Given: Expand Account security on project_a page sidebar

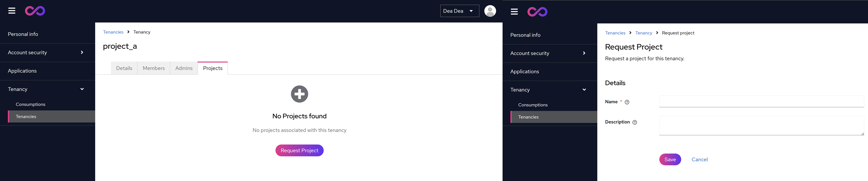Looking at the screenshot, I should (x=47, y=53).
